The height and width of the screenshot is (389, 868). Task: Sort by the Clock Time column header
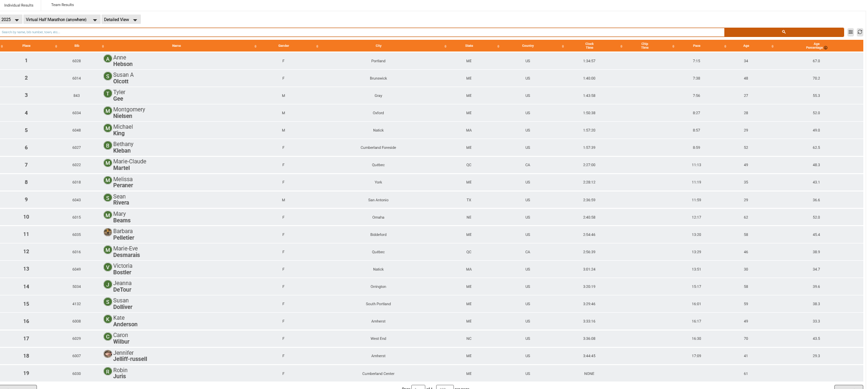[x=589, y=46]
